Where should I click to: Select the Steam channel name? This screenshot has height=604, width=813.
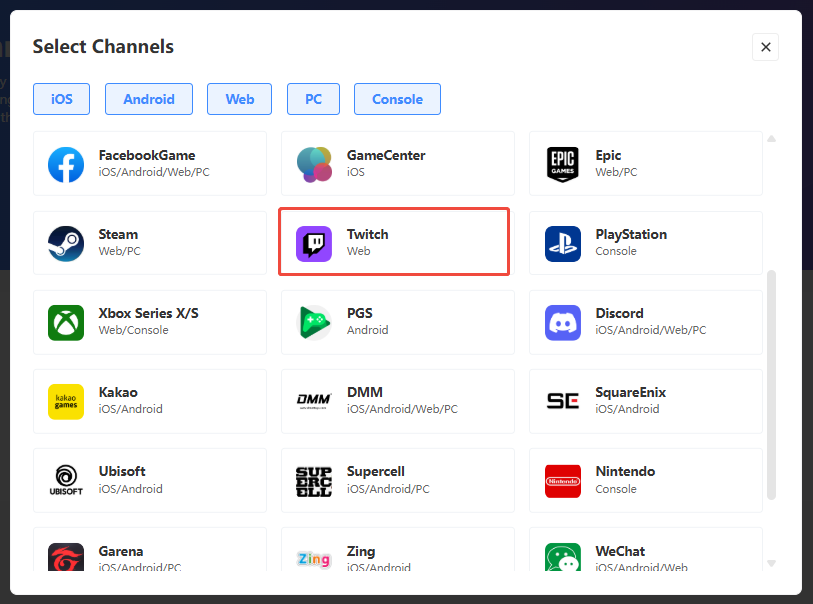(x=118, y=234)
